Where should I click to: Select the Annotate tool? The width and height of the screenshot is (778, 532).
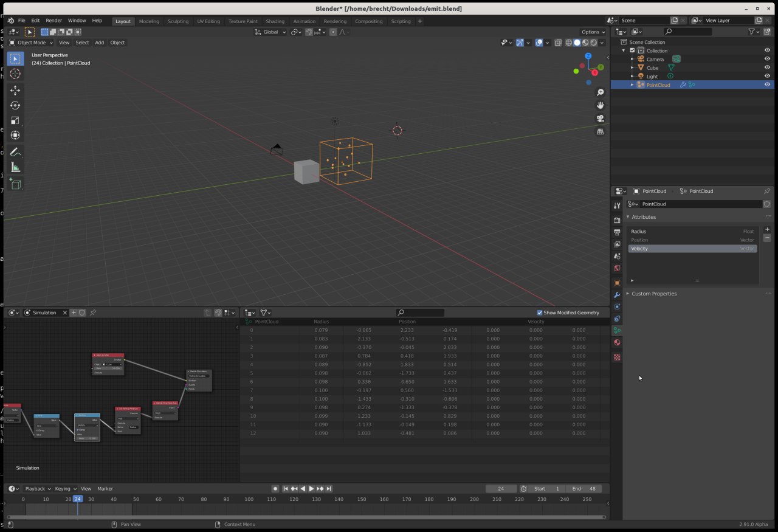pos(15,152)
